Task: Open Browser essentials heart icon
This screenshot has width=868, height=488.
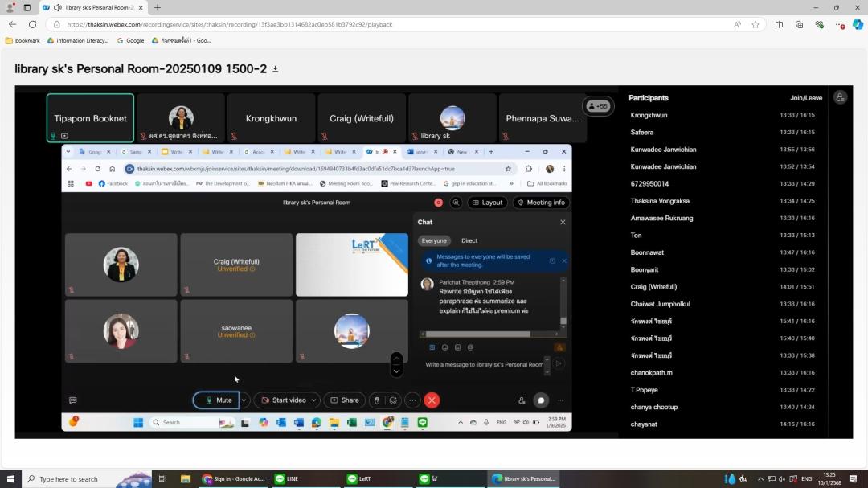Action: click(819, 24)
